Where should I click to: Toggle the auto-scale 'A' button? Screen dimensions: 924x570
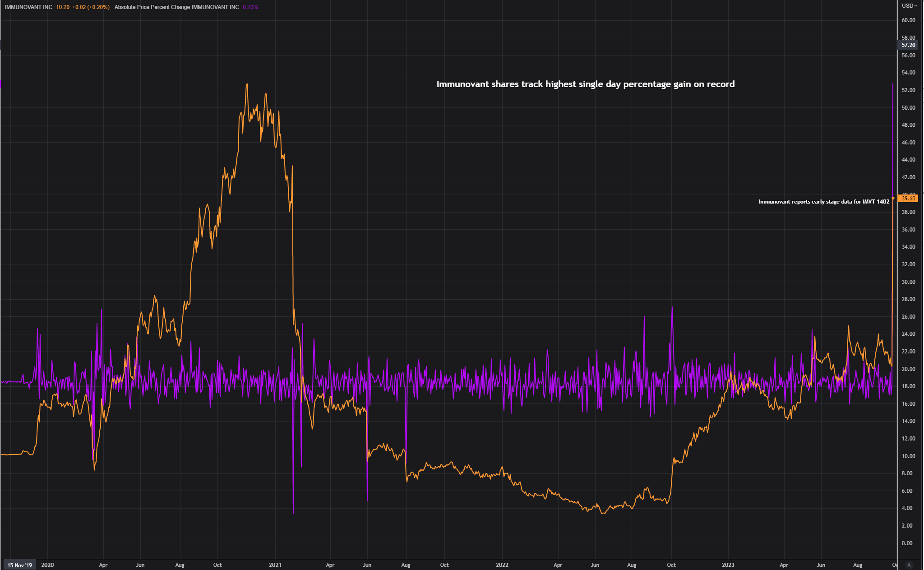[x=909, y=565]
